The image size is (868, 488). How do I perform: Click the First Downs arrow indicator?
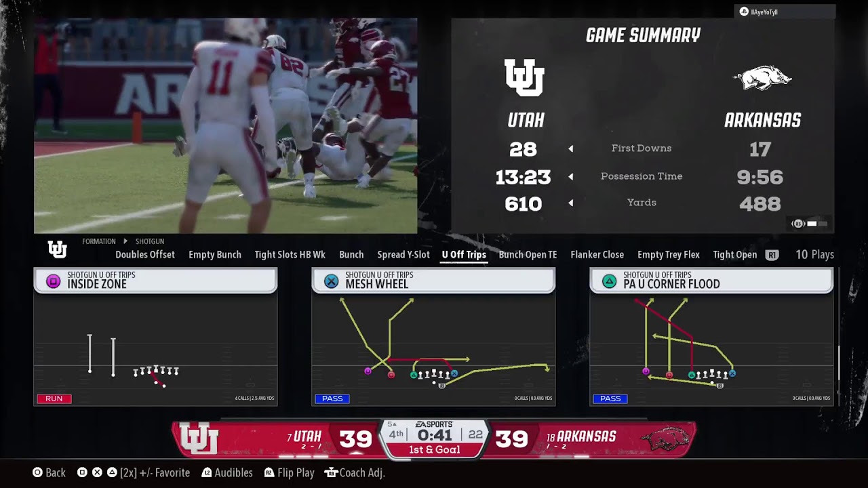pos(570,148)
